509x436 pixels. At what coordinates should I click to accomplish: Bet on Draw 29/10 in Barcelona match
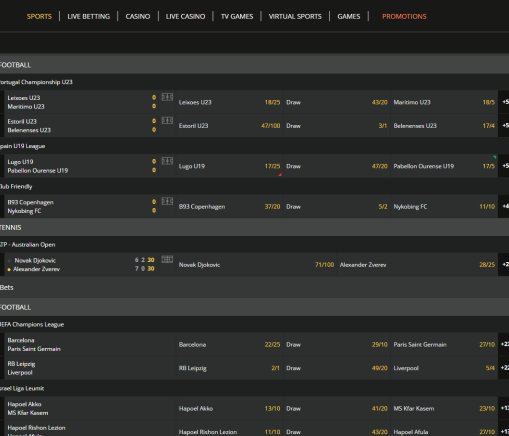pyautogui.click(x=337, y=345)
